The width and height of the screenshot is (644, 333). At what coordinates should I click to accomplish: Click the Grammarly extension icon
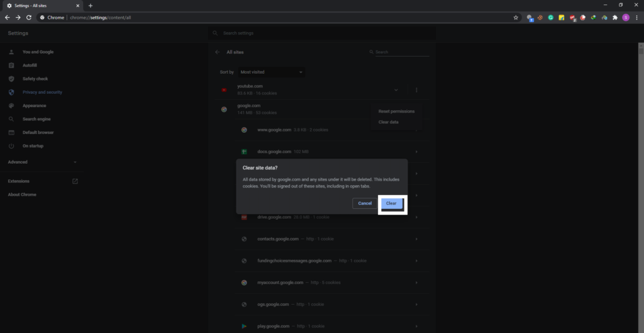pos(551,18)
